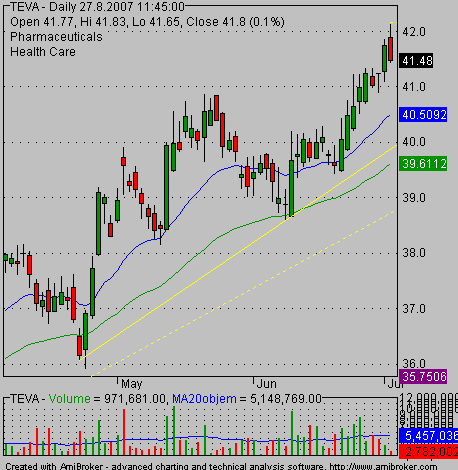Click the Pharmaceuticals industry label
Screen dimensions: 458x470
pos(56,37)
